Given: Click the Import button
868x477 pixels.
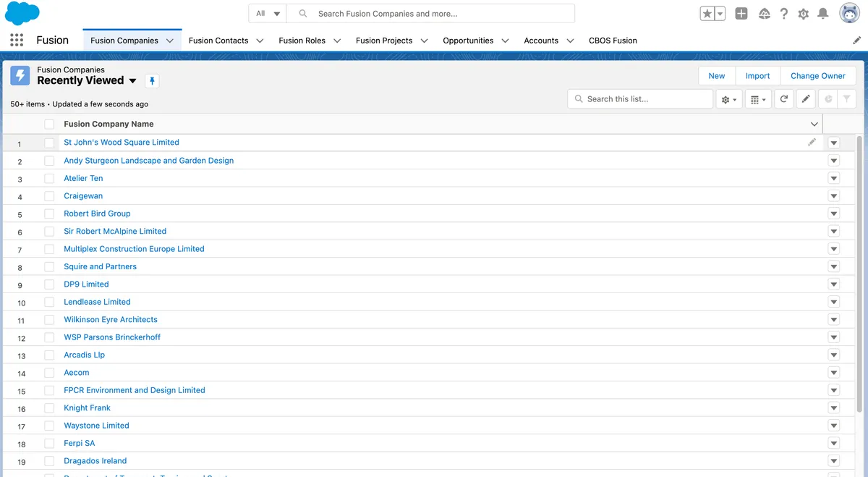Looking at the screenshot, I should 758,76.
